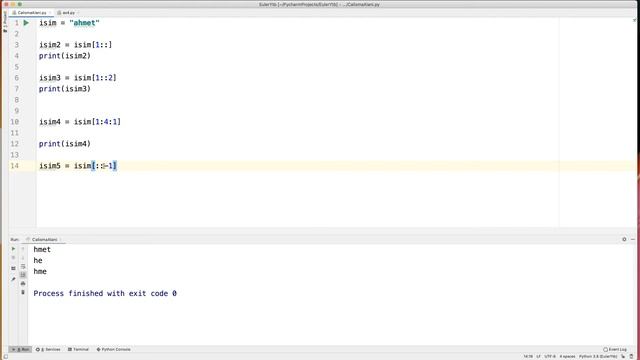The image size is (640, 360).
Task: Open the Services tool window
Action: click(48, 349)
